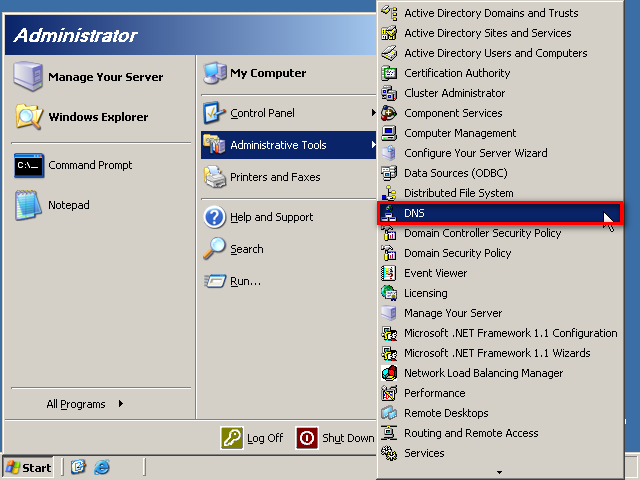The height and width of the screenshot is (480, 640).
Task: Click the Computer Management label
Action: 460,133
